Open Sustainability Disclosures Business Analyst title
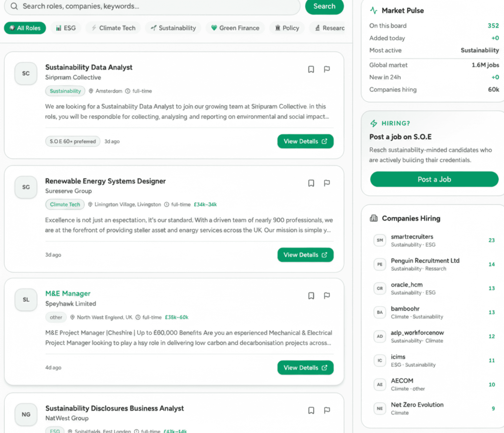 click(114, 408)
